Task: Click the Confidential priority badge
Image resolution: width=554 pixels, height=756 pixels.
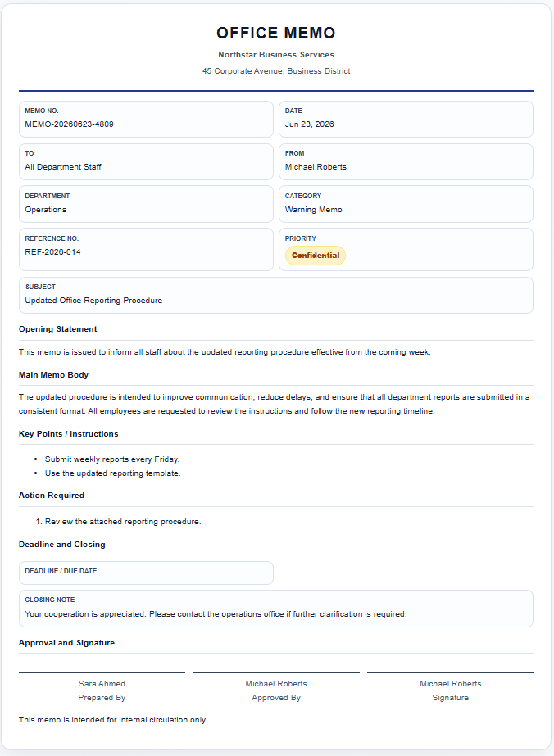Action: [316, 256]
